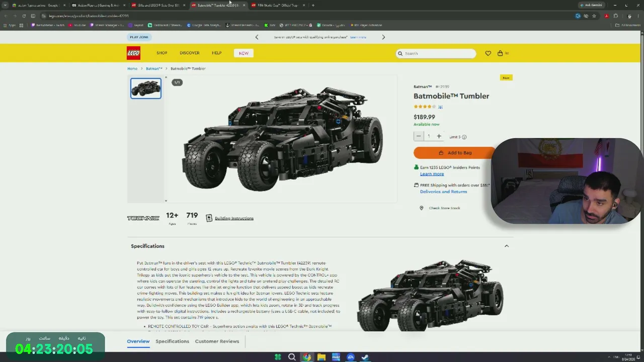Click the main Batmobile product image
This screenshot has width=644, height=362.
click(282, 138)
